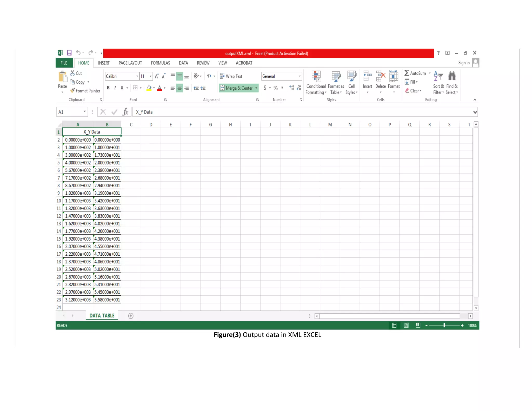Apply Percent Style format
This screenshot has height=411, width=532.
[276, 88]
